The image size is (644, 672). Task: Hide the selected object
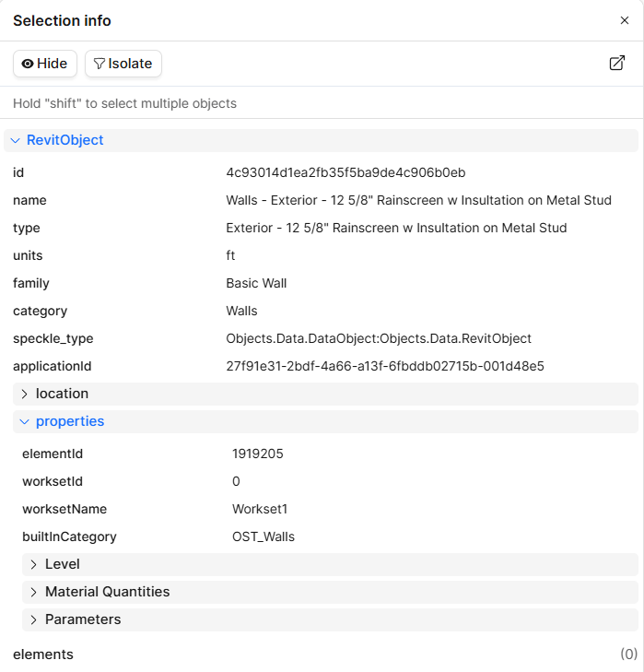pos(45,64)
